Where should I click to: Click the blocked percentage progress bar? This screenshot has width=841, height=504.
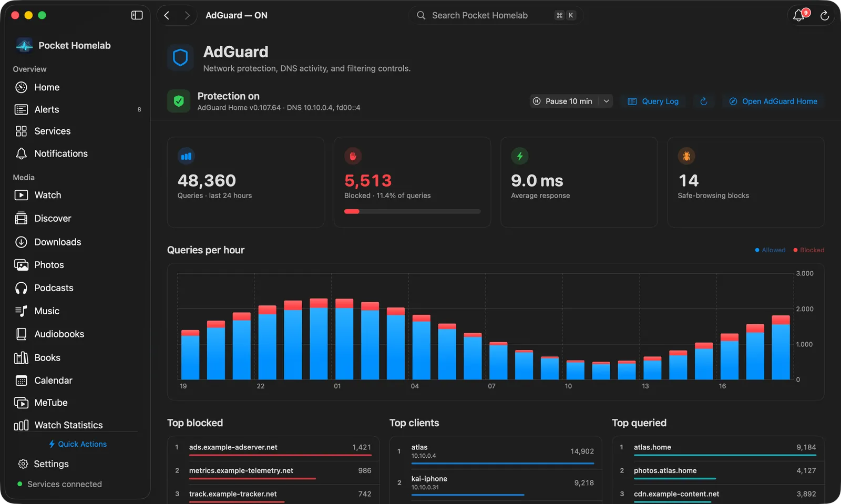click(x=412, y=211)
